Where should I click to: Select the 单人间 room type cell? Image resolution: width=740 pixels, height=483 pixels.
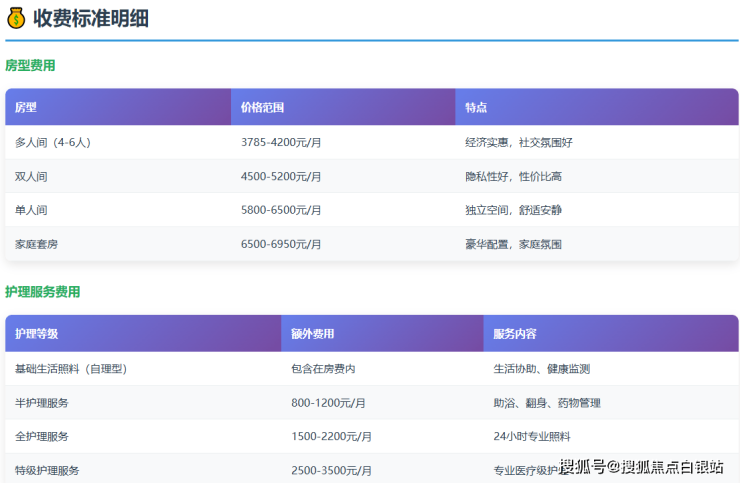31,211
